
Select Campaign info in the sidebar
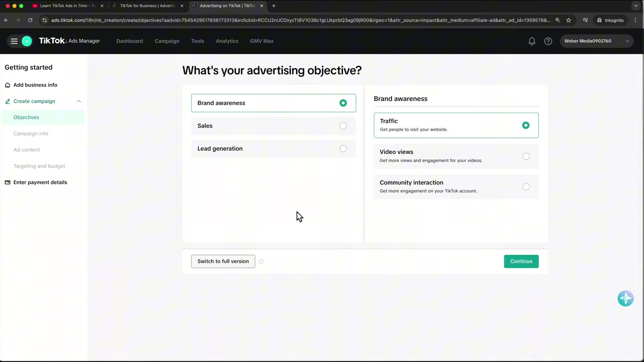coord(31,134)
